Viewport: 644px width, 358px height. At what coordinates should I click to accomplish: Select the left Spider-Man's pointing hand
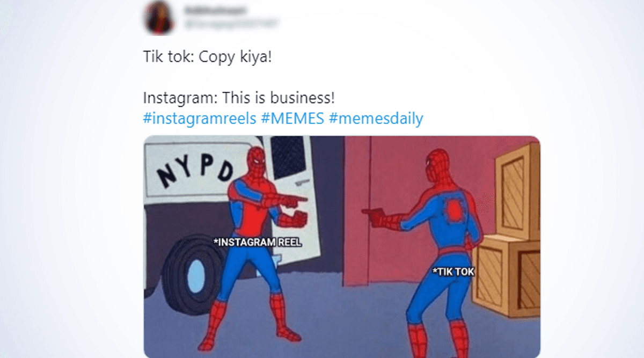click(292, 201)
